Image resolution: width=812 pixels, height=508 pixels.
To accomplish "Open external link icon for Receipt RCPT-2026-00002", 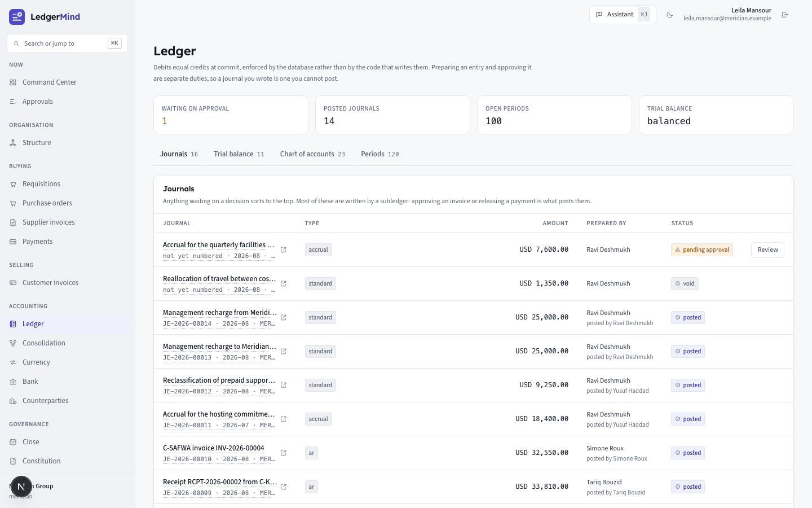I will pyautogui.click(x=284, y=487).
